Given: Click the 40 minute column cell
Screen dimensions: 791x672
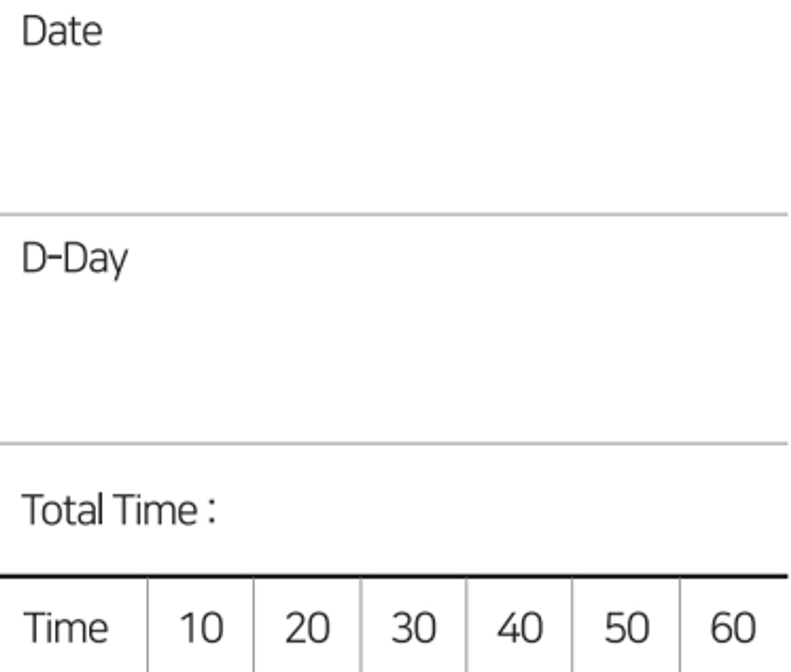Looking at the screenshot, I should click(x=519, y=628).
